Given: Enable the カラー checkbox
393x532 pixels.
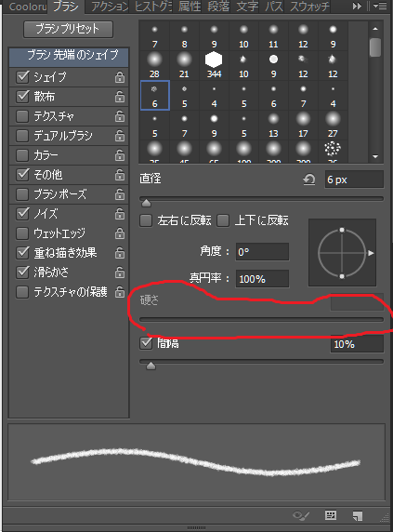Looking at the screenshot, I should tap(22, 155).
